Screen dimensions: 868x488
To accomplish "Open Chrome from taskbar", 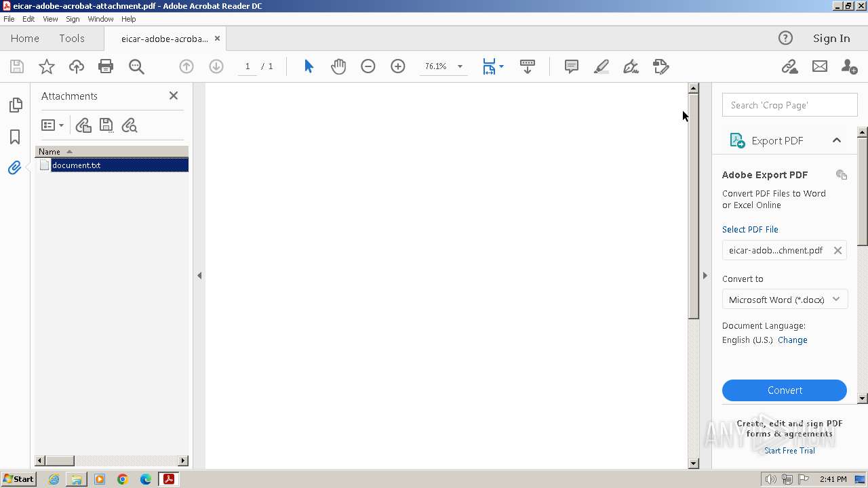I will click(123, 479).
